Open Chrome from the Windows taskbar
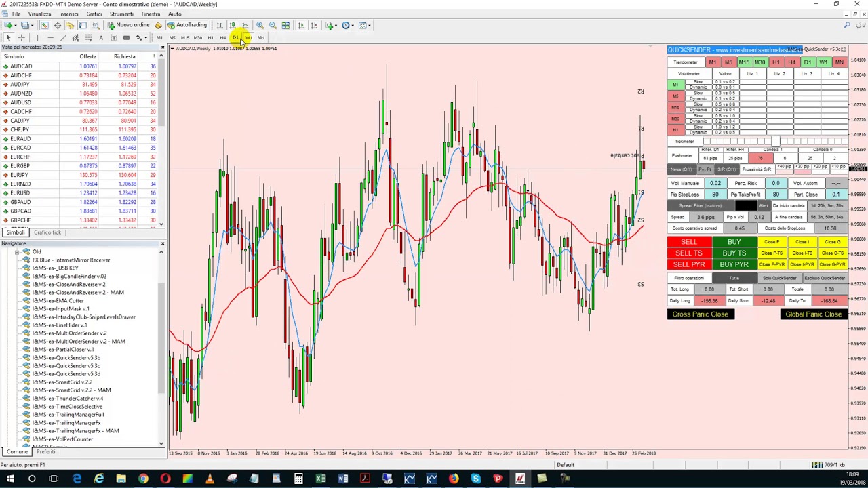868x488 pixels. click(143, 479)
